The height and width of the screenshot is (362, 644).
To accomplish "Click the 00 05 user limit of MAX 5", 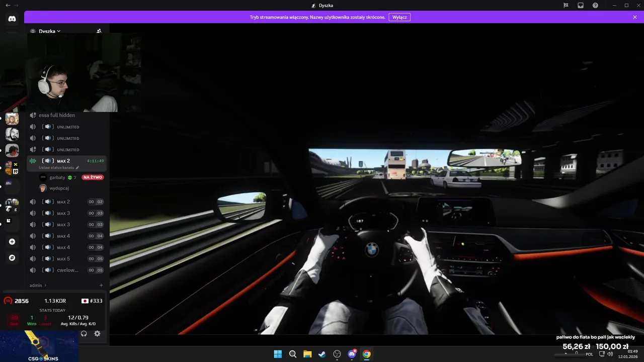I will (96, 259).
